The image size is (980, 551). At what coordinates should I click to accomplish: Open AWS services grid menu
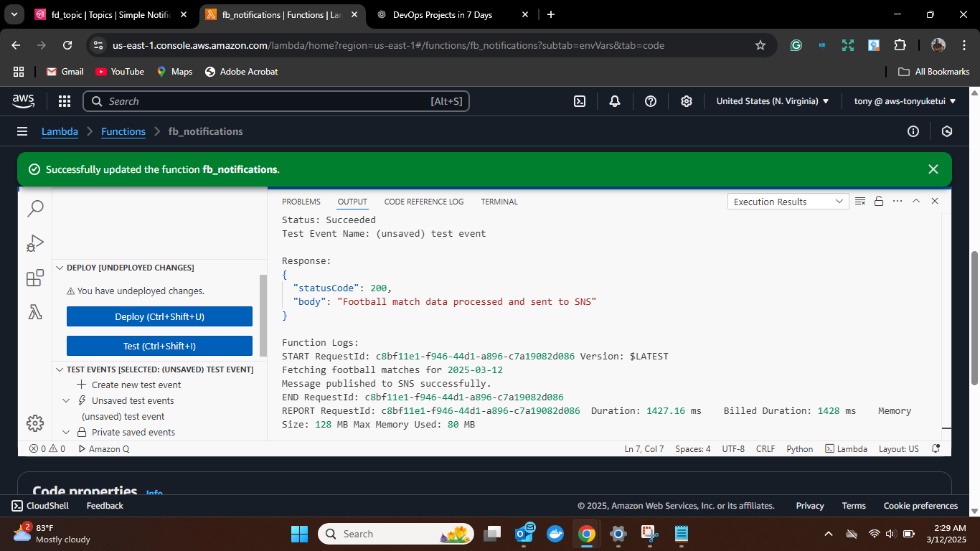65,101
